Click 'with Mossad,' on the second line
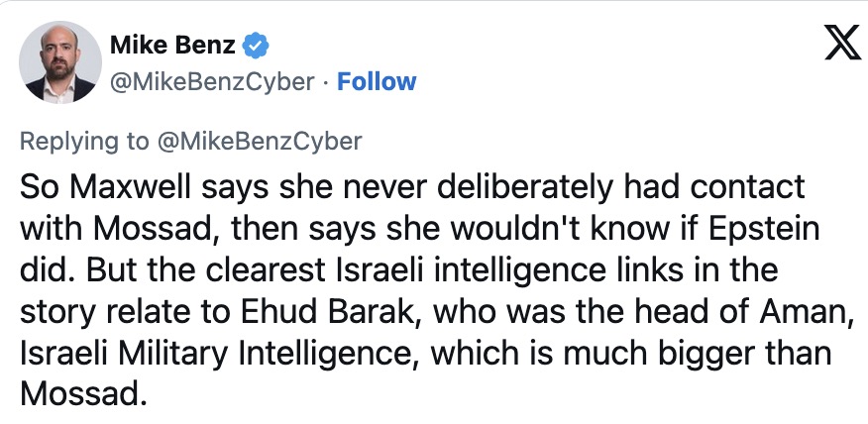 pos(121,230)
